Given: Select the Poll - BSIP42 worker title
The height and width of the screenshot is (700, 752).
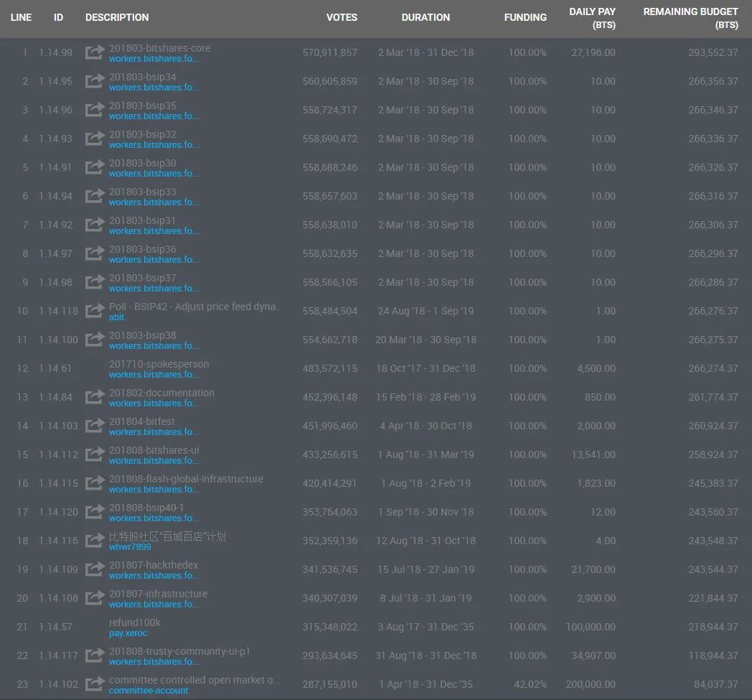Looking at the screenshot, I should [x=196, y=307].
